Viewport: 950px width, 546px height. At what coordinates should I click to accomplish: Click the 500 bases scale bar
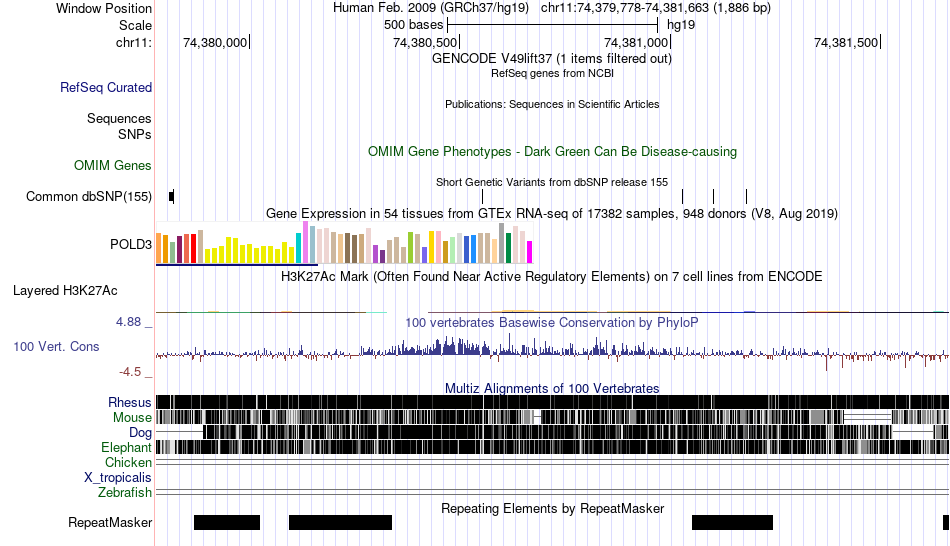click(552, 25)
